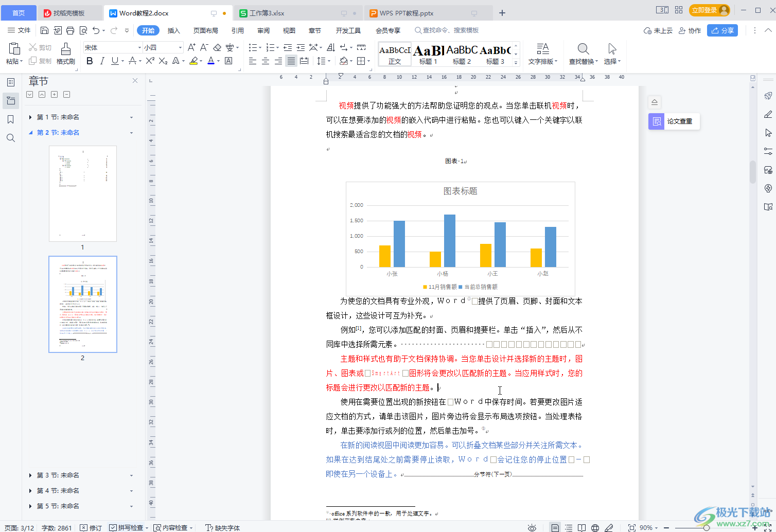Click the bulleted list icon

coord(252,47)
